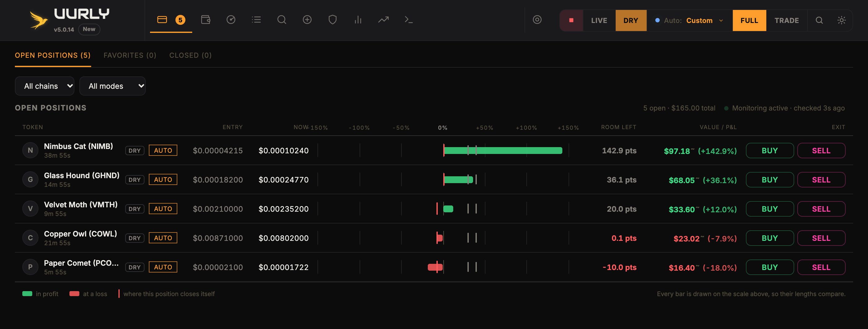Select the FULL view toggle
Image resolution: width=868 pixels, height=329 pixels.
(749, 20)
